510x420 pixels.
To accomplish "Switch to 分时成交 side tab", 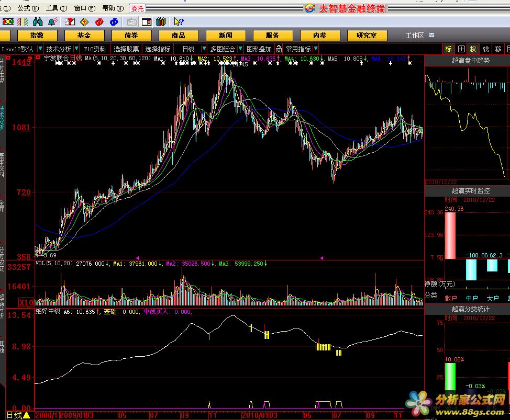I will pyautogui.click(x=2, y=260).
